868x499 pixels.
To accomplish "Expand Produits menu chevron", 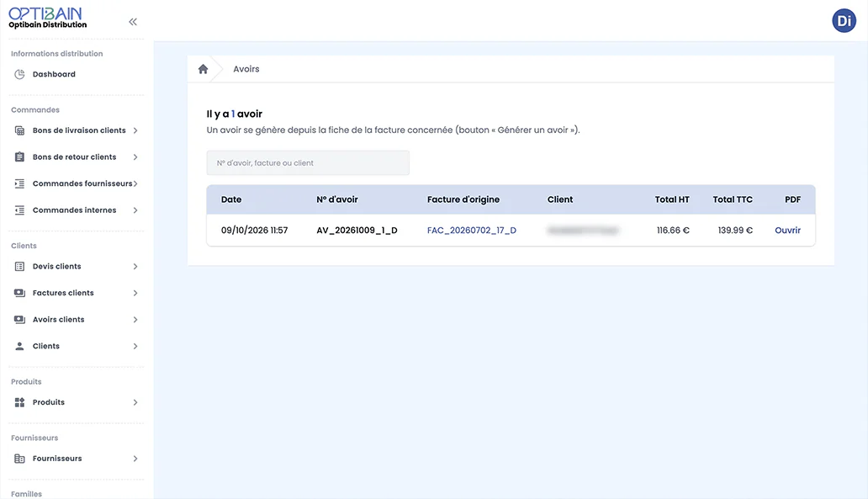I will tap(135, 402).
